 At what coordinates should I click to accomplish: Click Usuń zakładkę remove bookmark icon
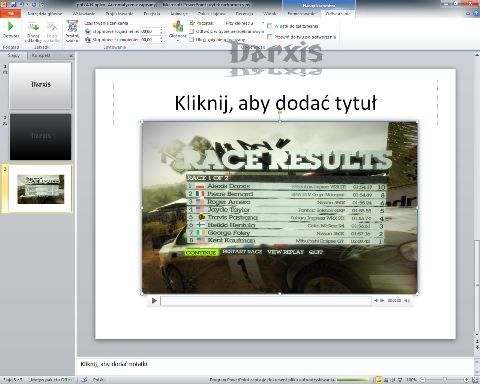pyautogui.click(x=52, y=31)
